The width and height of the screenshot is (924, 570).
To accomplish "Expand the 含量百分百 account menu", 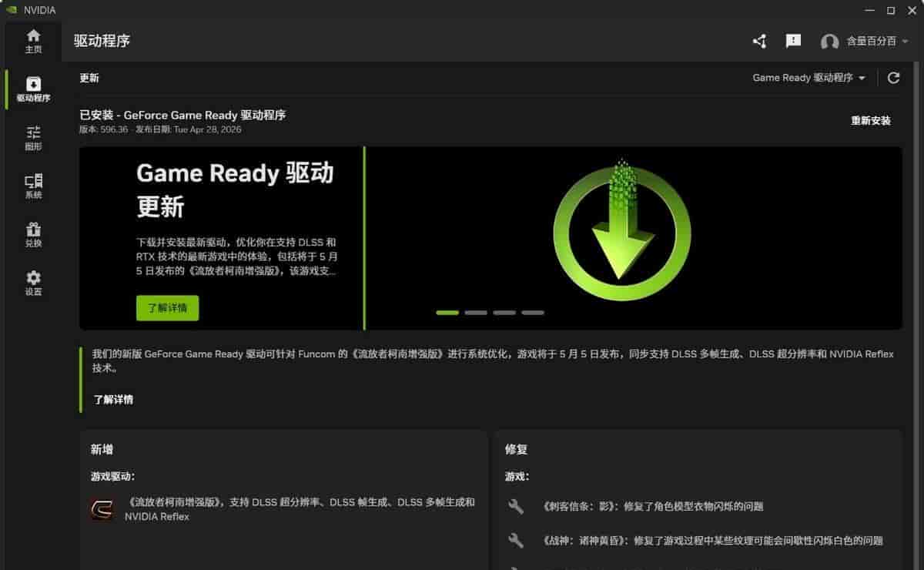I will 878,42.
